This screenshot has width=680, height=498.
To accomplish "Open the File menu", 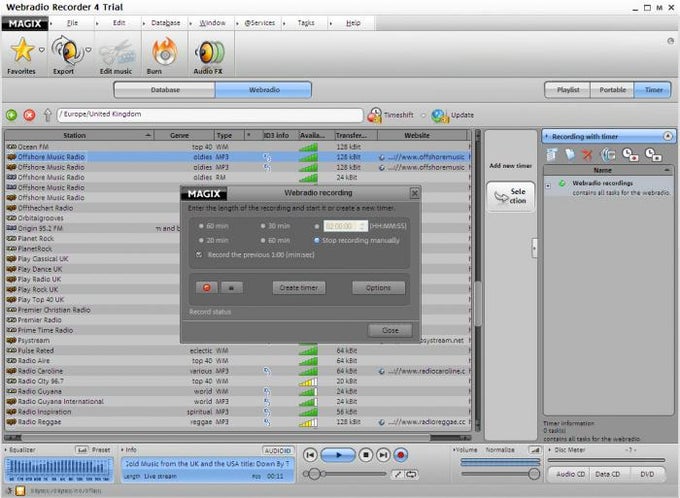I will [72, 23].
